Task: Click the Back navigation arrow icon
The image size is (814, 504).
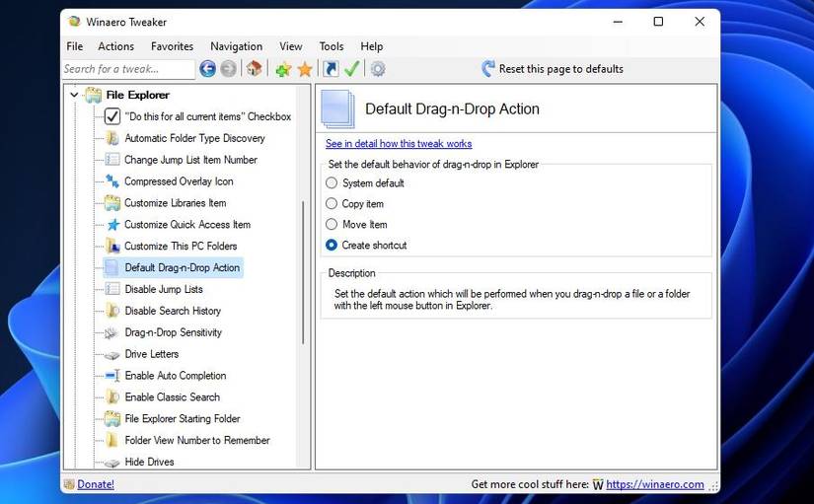Action: click(207, 68)
